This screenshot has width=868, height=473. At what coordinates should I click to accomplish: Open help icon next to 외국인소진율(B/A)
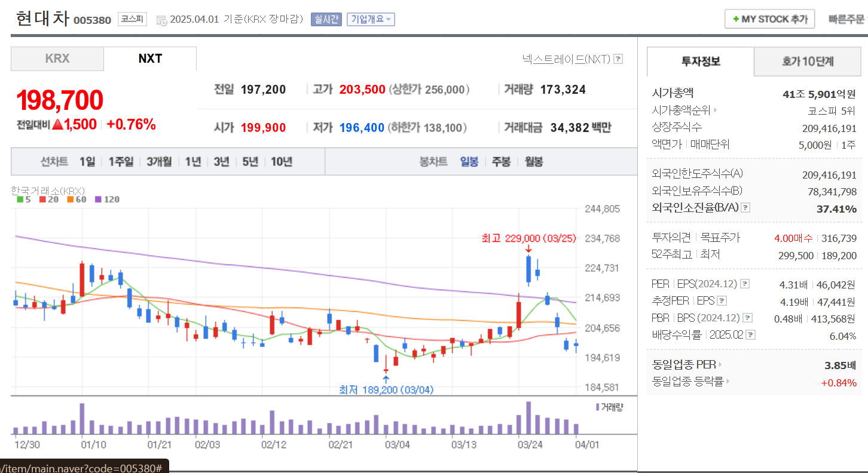point(745,208)
